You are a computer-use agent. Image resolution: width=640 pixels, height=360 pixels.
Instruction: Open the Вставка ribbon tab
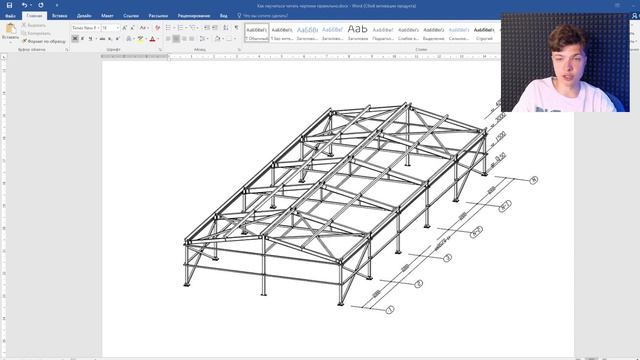(x=60, y=16)
